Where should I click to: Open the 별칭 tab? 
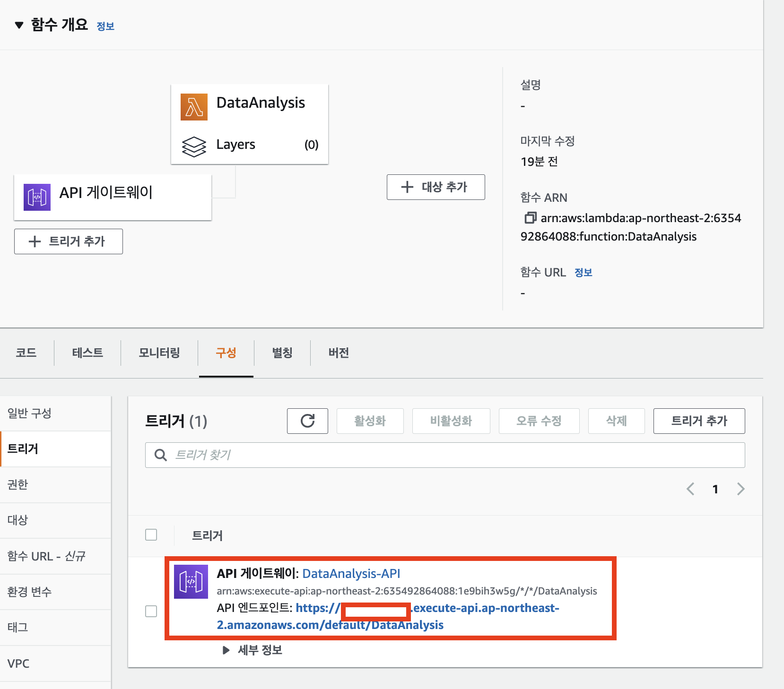click(x=282, y=353)
